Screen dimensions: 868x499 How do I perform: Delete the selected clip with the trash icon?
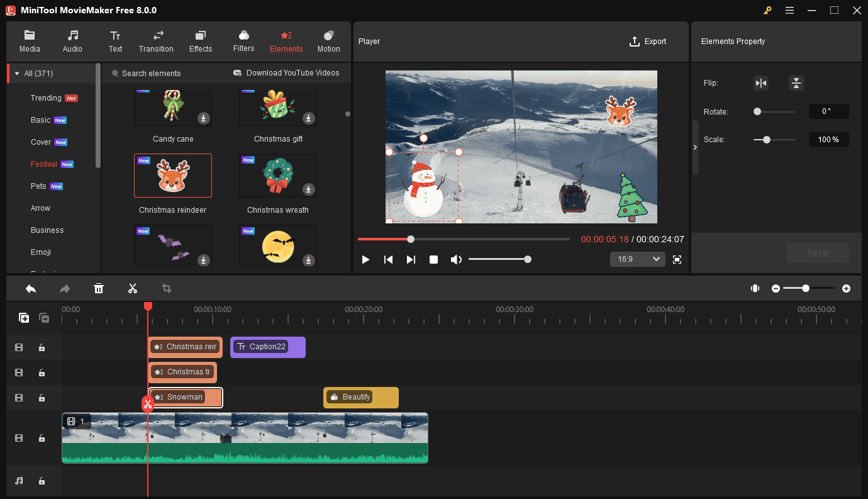[99, 288]
